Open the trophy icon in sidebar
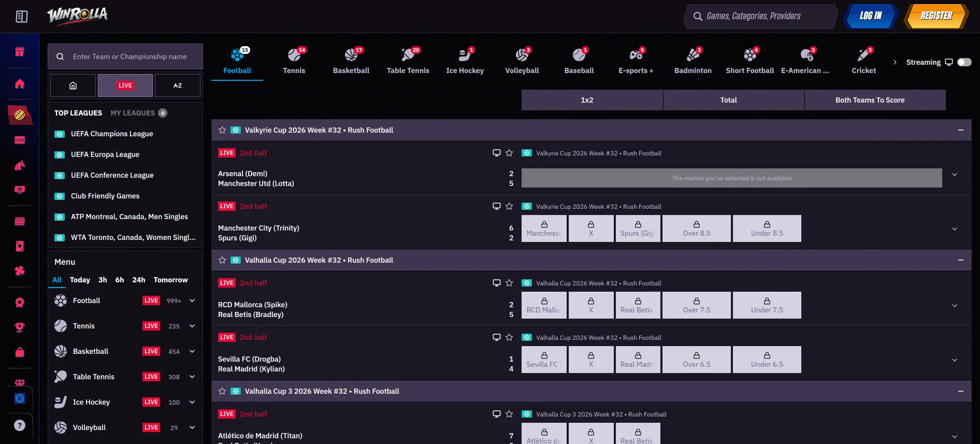The image size is (980, 444). tap(20, 327)
